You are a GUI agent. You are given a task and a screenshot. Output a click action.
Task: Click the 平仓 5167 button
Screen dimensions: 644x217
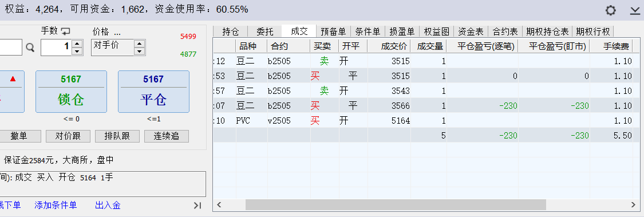(153, 92)
